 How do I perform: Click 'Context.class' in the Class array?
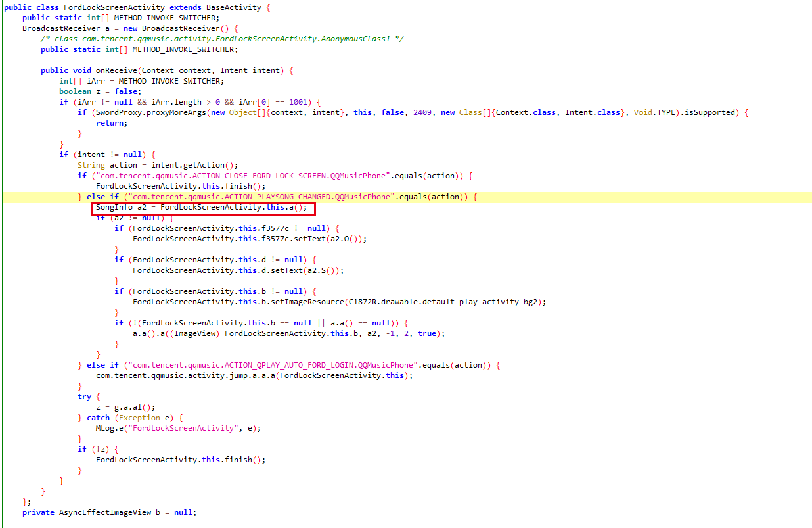point(526,112)
